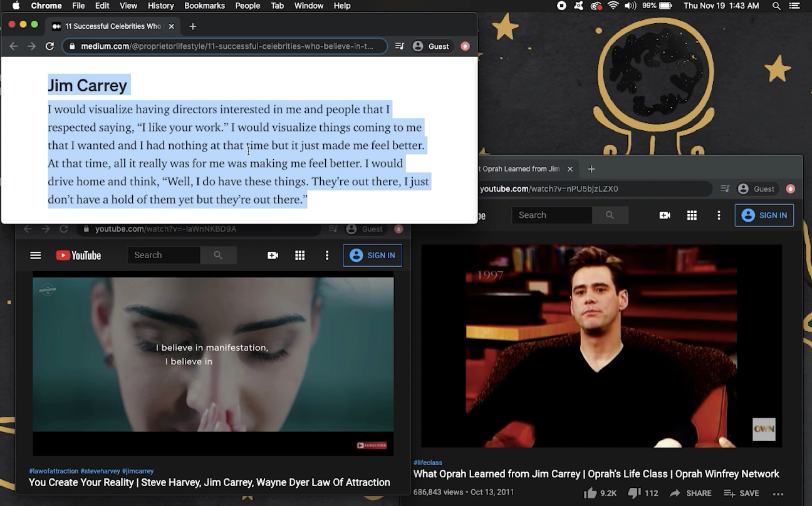Open settings three-dot menu in left YouTube window

(x=327, y=256)
